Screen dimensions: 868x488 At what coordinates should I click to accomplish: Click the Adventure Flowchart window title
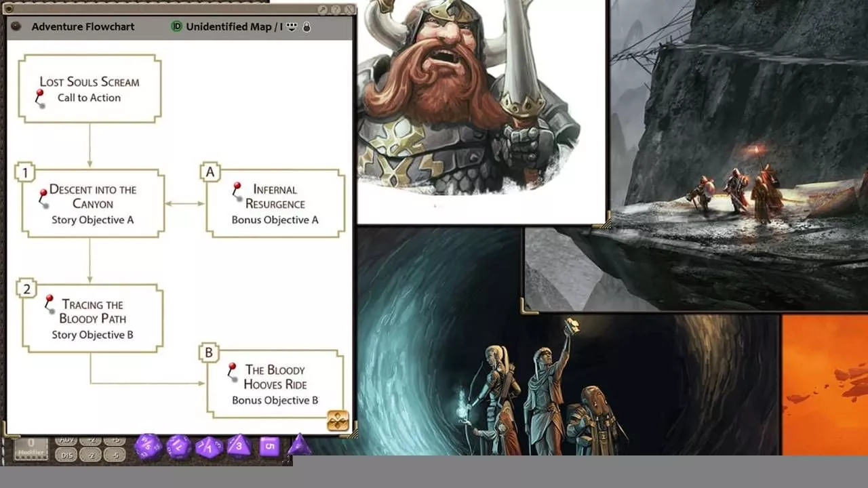[83, 26]
